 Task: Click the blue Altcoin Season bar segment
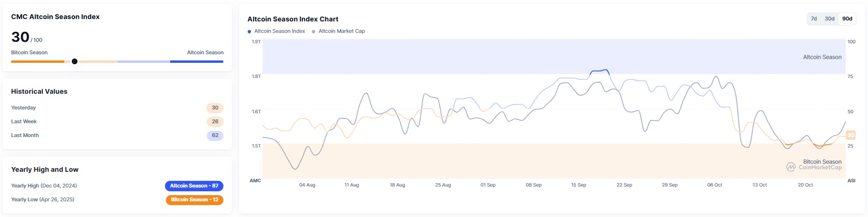(196, 61)
